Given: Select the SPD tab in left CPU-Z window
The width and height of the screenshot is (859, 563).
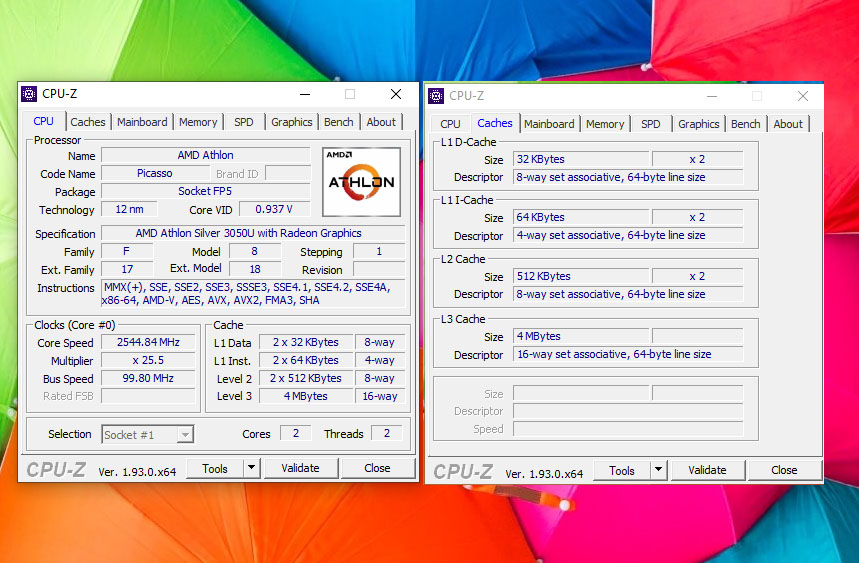Looking at the screenshot, I should 244,122.
